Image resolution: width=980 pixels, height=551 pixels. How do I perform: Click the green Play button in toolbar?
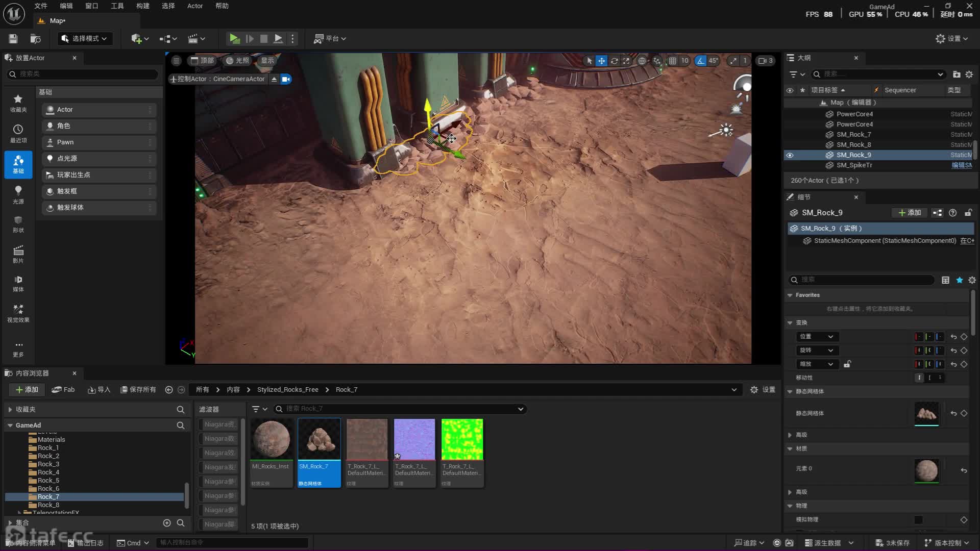pos(234,38)
